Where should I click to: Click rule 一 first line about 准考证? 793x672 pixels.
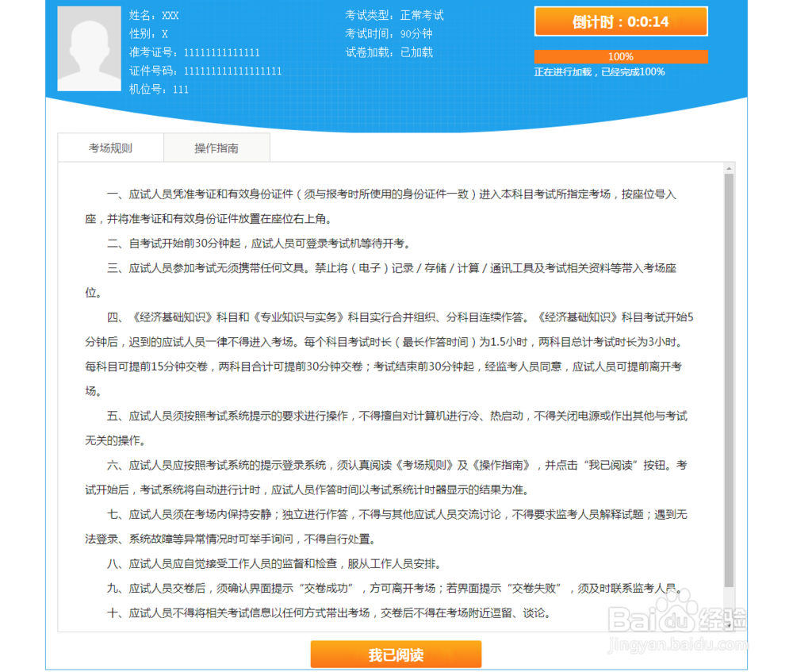[392, 194]
